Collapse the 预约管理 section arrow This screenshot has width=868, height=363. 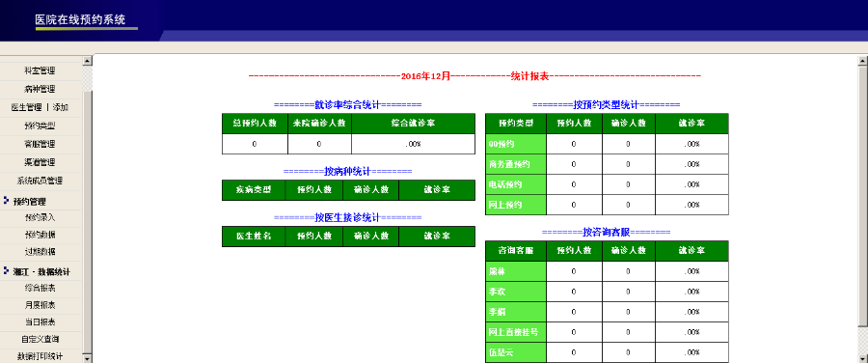6,200
